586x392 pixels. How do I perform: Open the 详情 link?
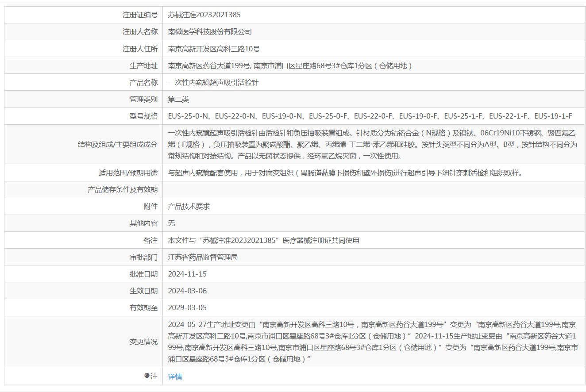175,377
